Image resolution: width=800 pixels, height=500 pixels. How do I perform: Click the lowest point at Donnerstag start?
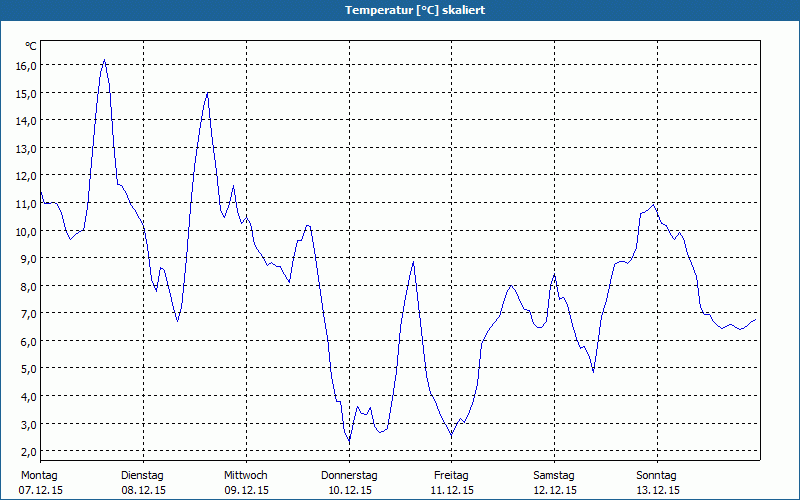tap(349, 441)
